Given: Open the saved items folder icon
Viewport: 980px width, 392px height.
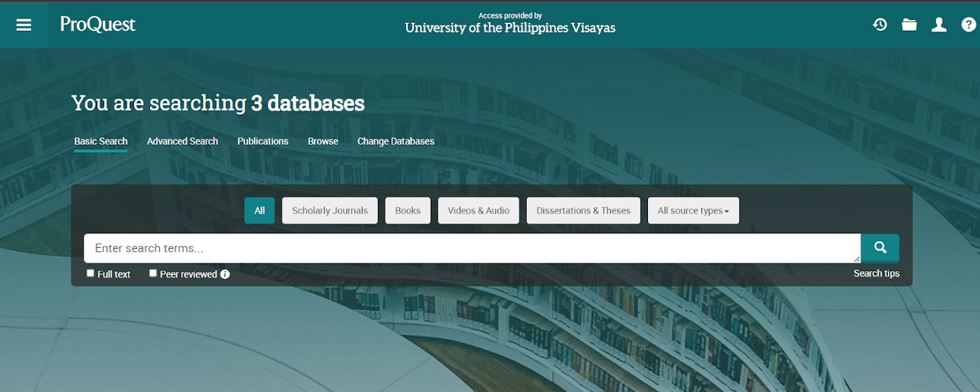Looking at the screenshot, I should point(909,25).
